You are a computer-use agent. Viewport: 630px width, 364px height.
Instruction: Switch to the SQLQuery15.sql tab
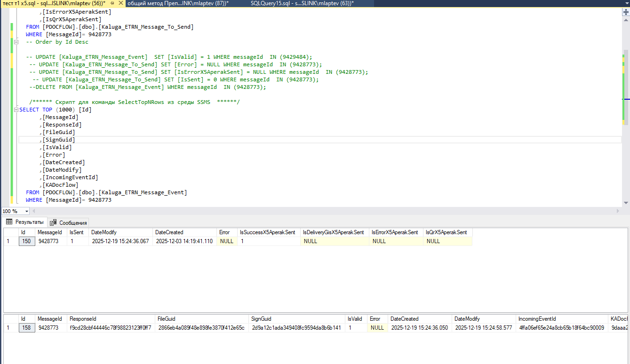click(x=302, y=3)
